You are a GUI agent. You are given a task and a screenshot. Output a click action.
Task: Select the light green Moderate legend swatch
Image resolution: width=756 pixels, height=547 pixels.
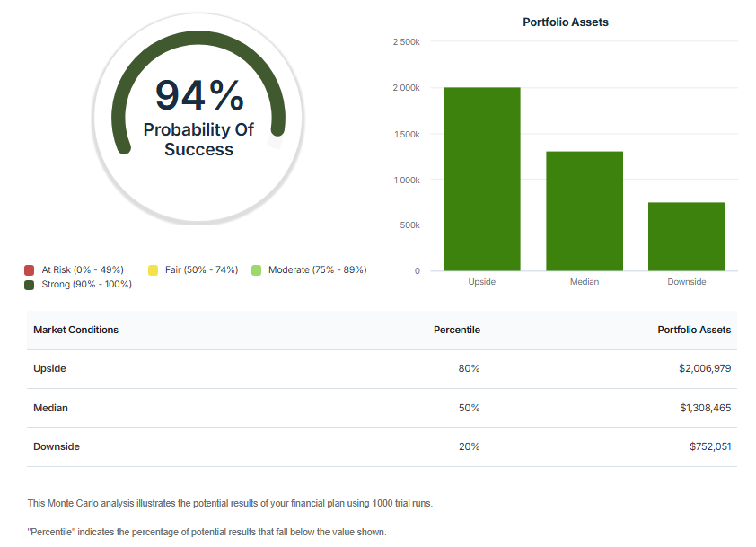tap(256, 270)
